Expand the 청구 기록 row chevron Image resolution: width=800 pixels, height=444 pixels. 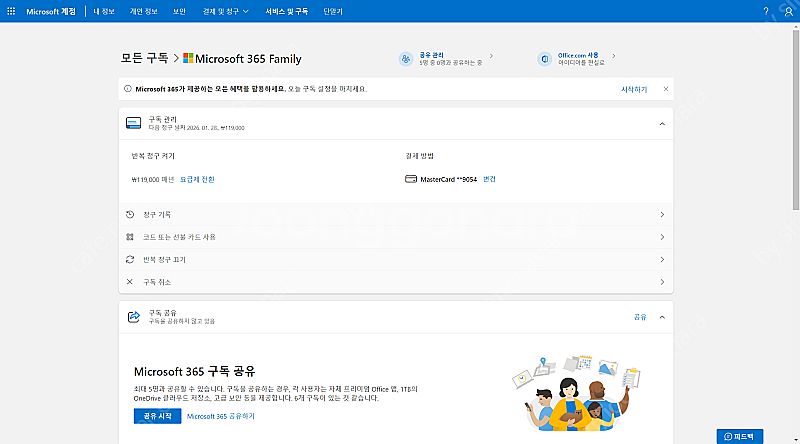pyautogui.click(x=662, y=214)
